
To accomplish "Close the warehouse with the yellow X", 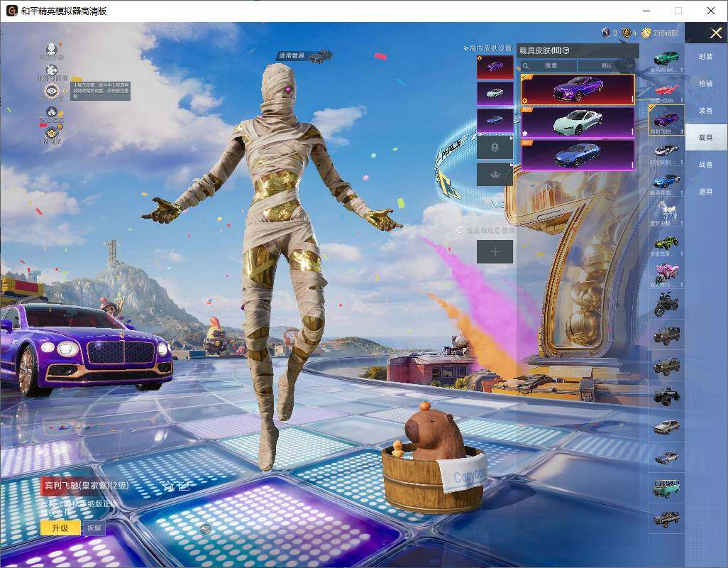I will pos(715,33).
